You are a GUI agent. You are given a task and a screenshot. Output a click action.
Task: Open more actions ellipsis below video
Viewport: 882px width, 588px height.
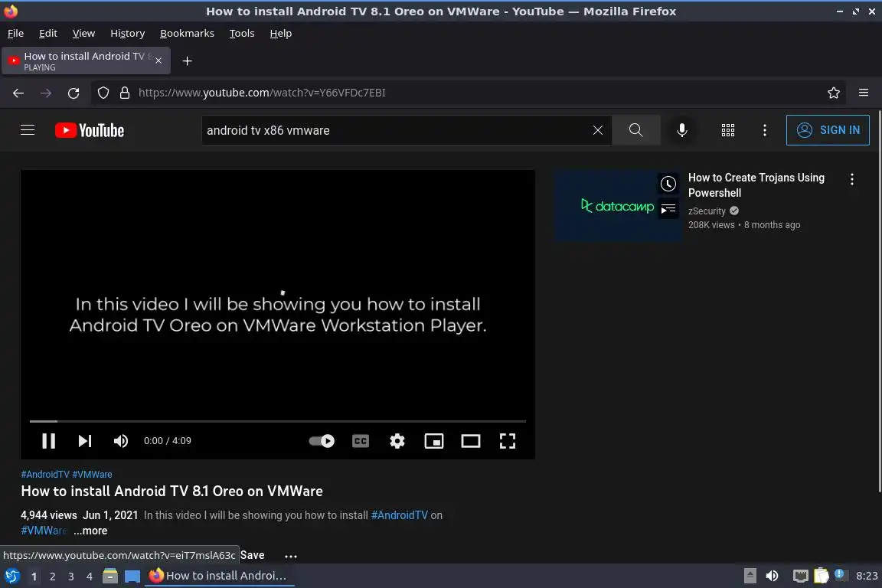coord(291,556)
